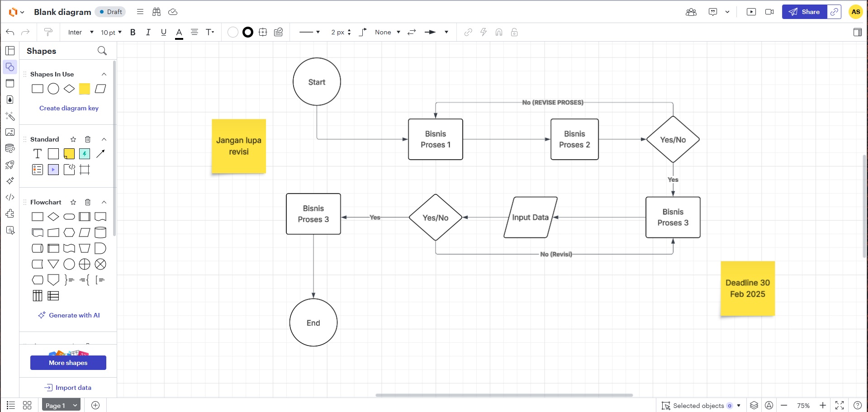
Task: Select the elbow line shape icon
Action: click(x=363, y=32)
